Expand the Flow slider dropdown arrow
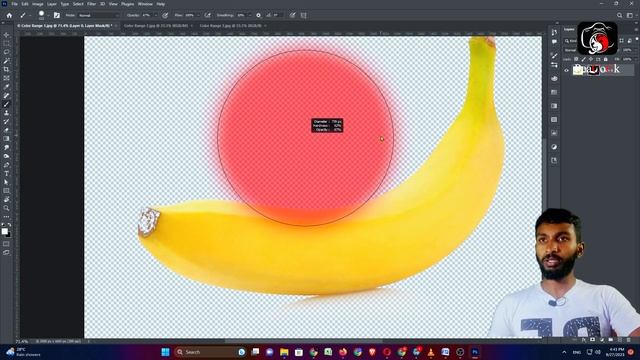The height and width of the screenshot is (360, 640). coord(198,15)
